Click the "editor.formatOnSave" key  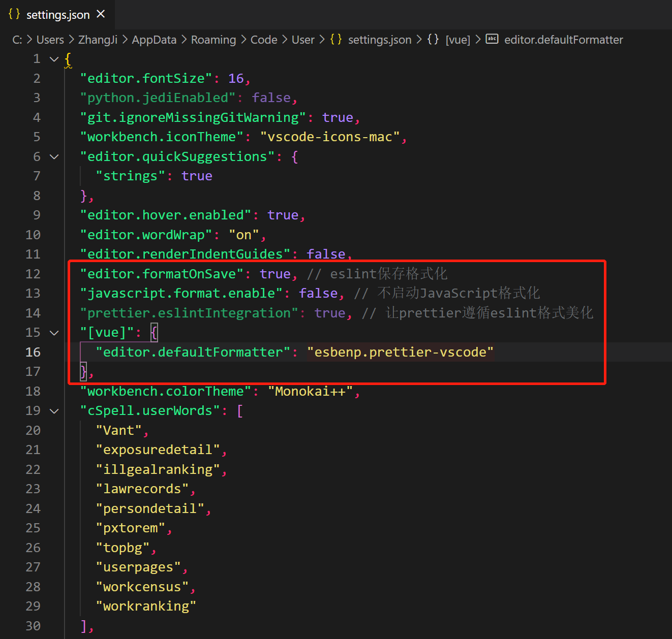click(x=162, y=274)
